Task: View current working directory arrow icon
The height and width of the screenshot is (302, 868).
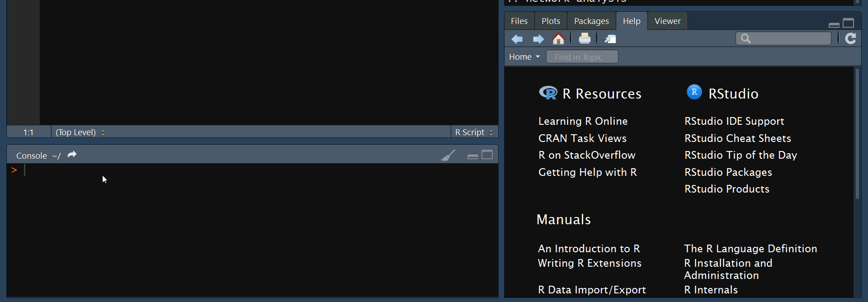Action: point(72,155)
